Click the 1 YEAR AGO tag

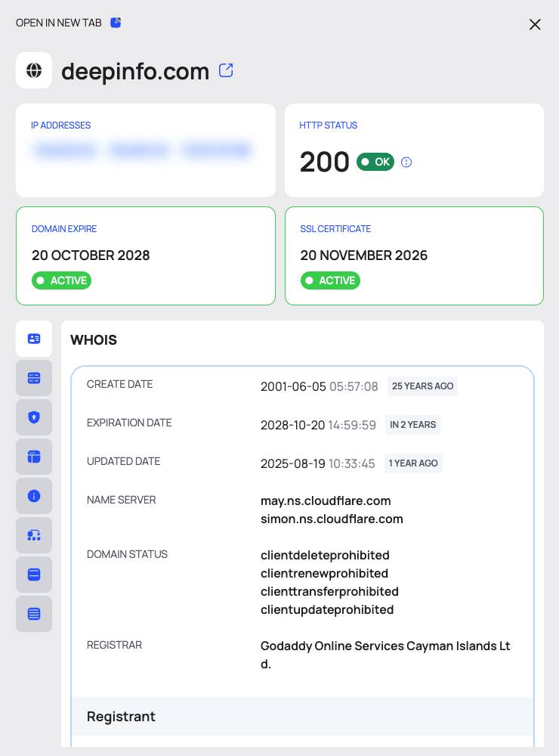coord(413,463)
